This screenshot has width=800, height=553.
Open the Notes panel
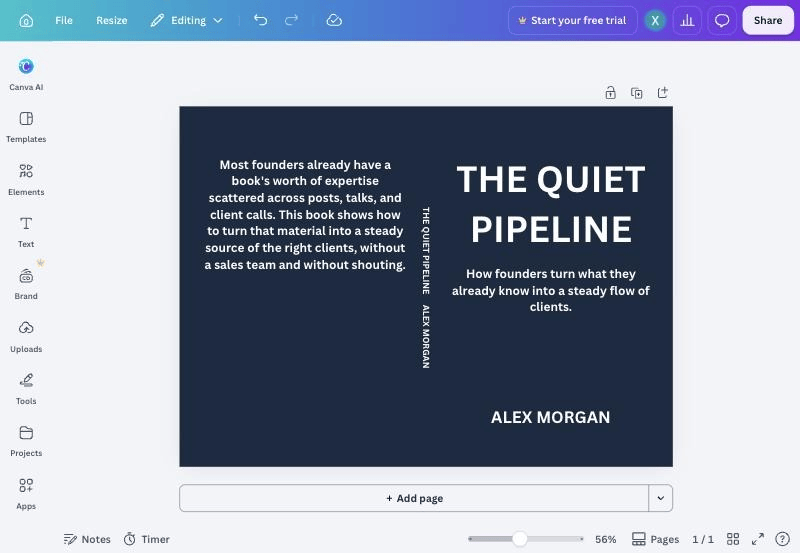coord(87,539)
